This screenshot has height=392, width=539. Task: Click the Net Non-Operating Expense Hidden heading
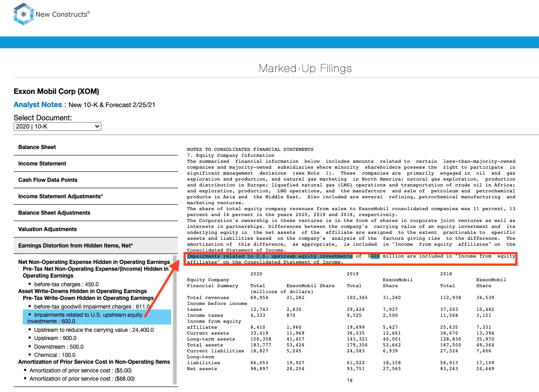click(94, 262)
